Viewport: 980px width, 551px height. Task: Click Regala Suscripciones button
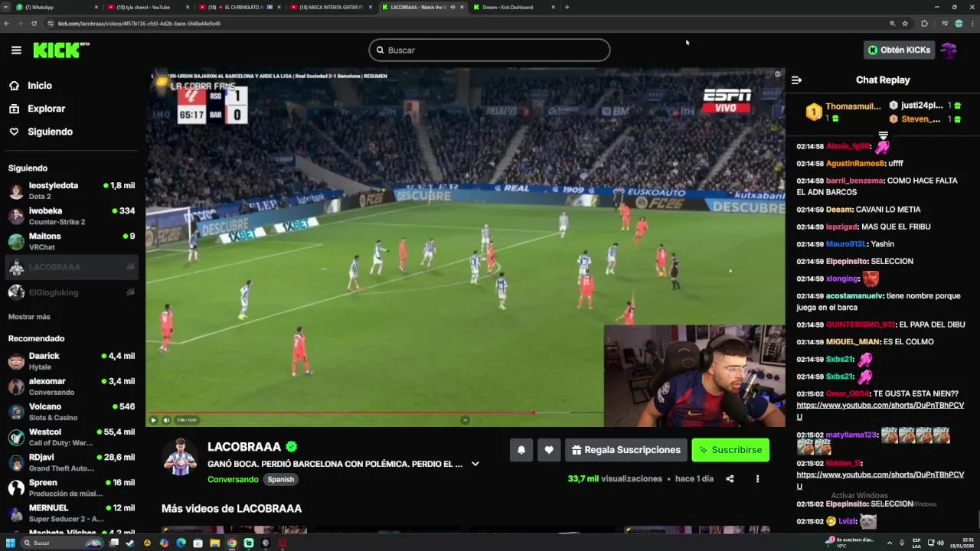pos(626,450)
